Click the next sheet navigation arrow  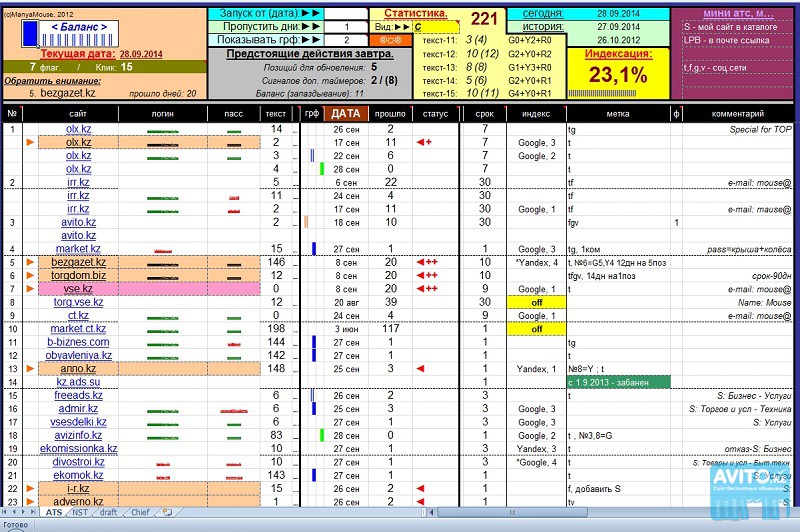pos(25,512)
